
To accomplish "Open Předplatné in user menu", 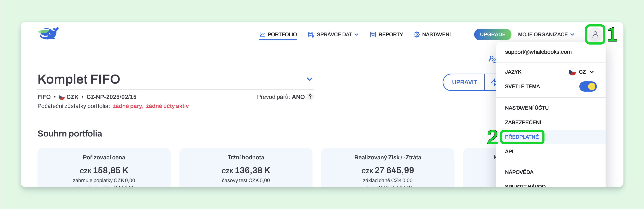I will pyautogui.click(x=551, y=137).
